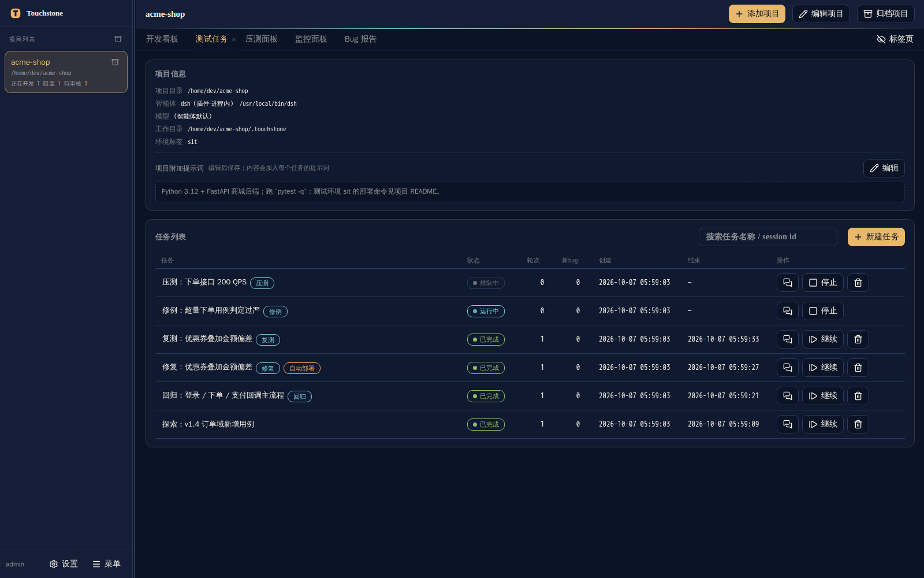Open chat log for 修复：优惠券叠加金额偏差
This screenshot has height=578, width=924.
tap(787, 368)
